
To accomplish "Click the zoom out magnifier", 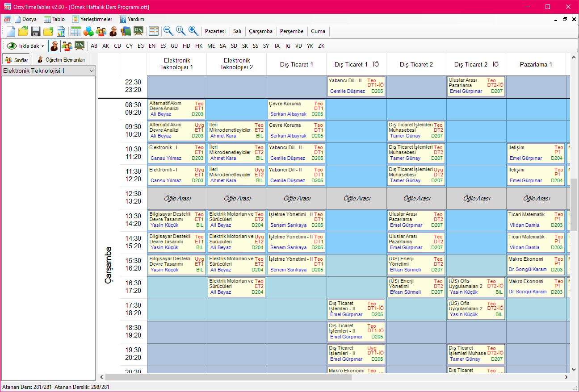I will click(168, 31).
